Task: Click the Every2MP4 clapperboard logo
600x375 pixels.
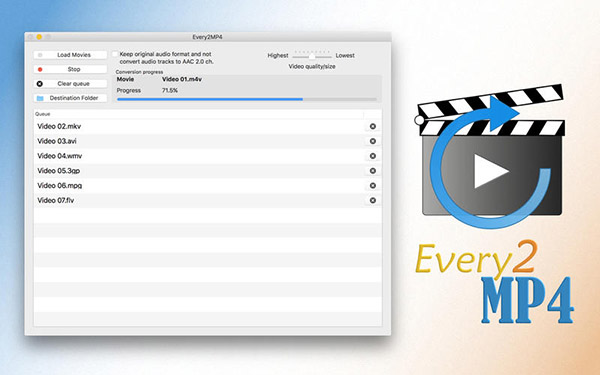Action: 490,157
